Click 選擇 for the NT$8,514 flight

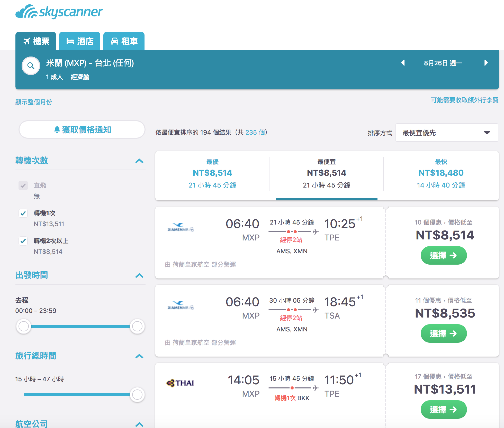click(x=444, y=255)
